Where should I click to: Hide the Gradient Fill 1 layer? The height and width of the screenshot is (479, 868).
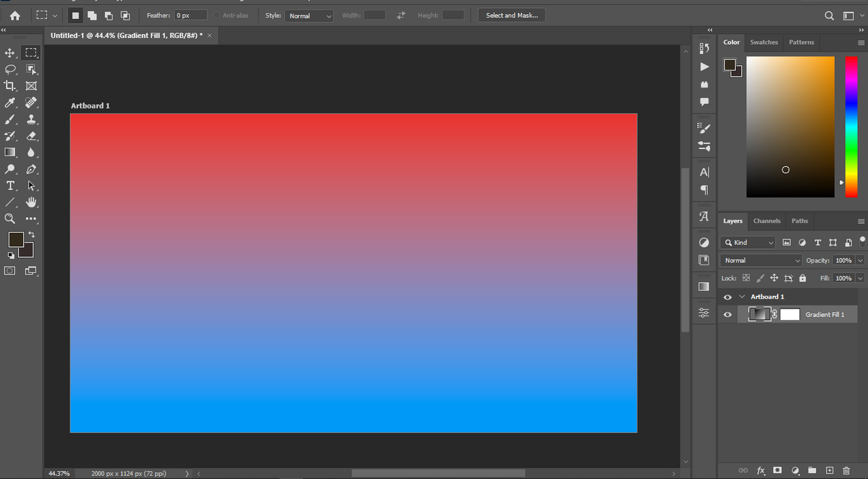[x=728, y=315]
